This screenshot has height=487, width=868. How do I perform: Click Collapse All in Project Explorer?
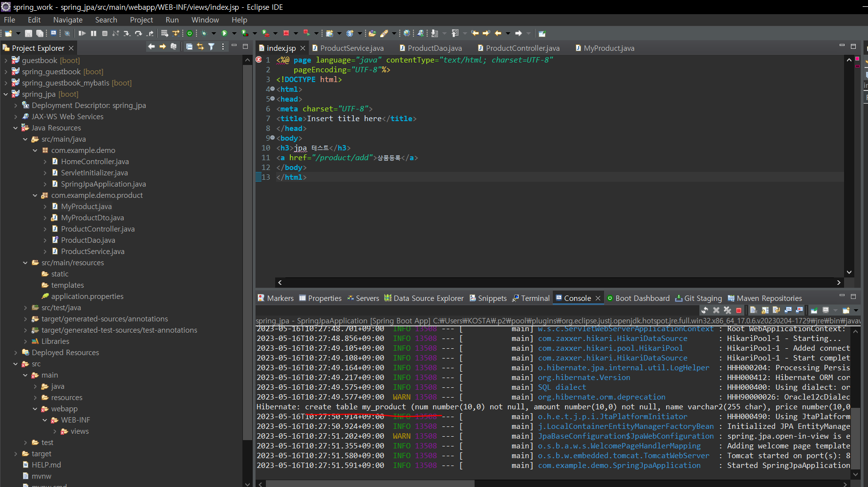pos(189,47)
